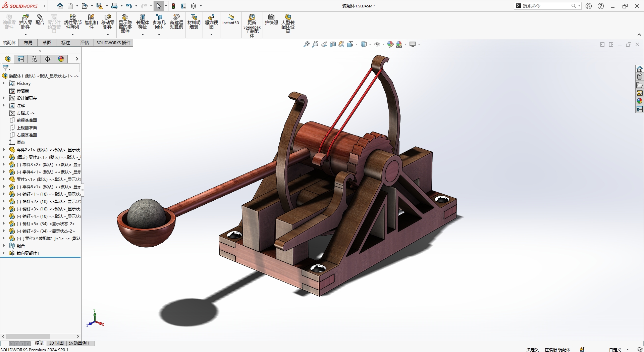
Task: Click the Open file icon
Action: pyautogui.click(x=85, y=6)
